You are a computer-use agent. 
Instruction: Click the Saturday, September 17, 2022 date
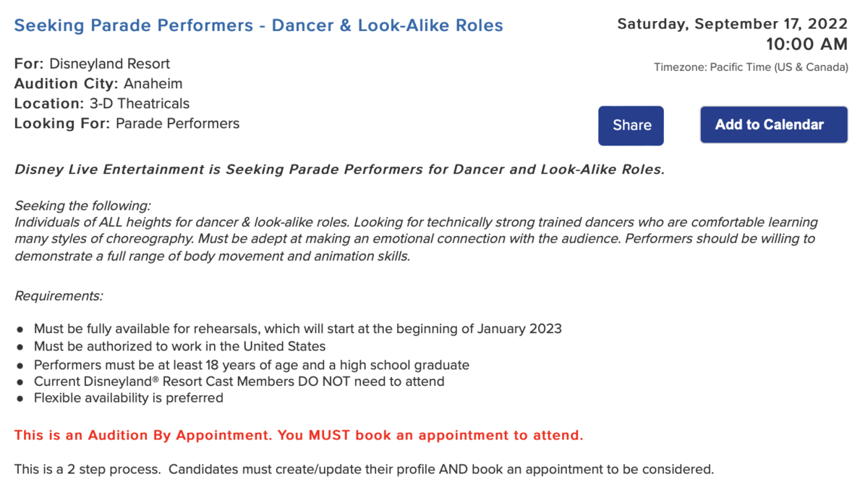pyautogui.click(x=732, y=24)
